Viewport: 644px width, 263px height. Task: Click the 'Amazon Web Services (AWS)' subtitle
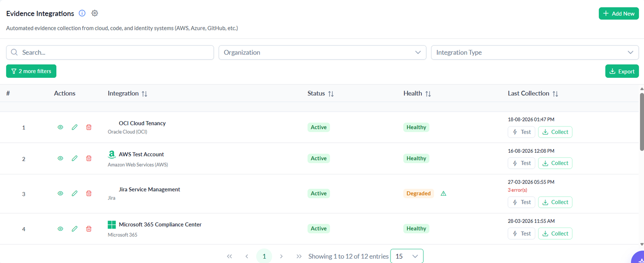coord(138,165)
